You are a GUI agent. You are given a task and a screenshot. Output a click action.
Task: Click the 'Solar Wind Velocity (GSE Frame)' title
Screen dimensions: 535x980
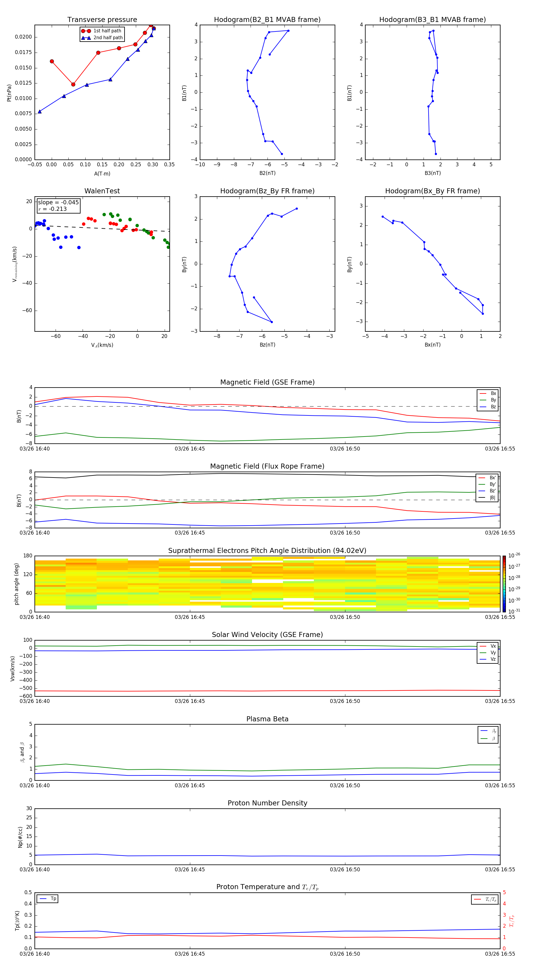267,635
